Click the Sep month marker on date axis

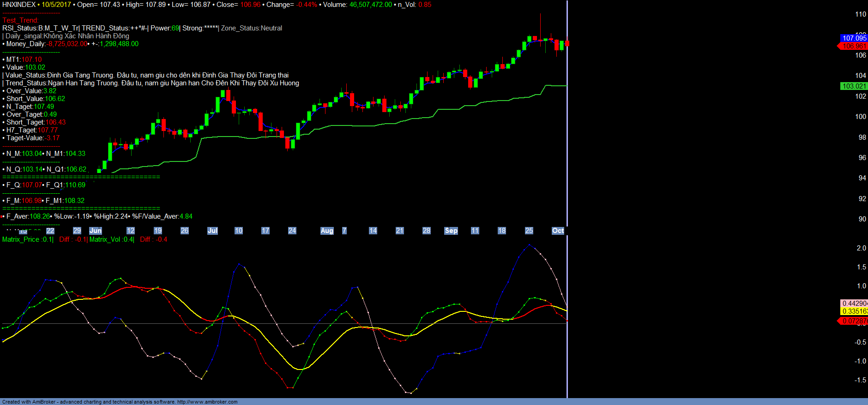(451, 231)
